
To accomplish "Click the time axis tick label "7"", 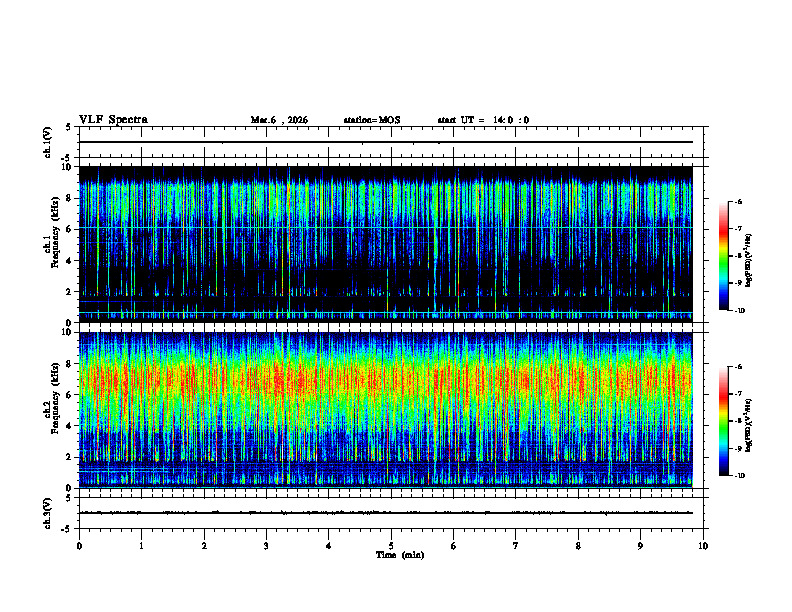I will pos(516,546).
